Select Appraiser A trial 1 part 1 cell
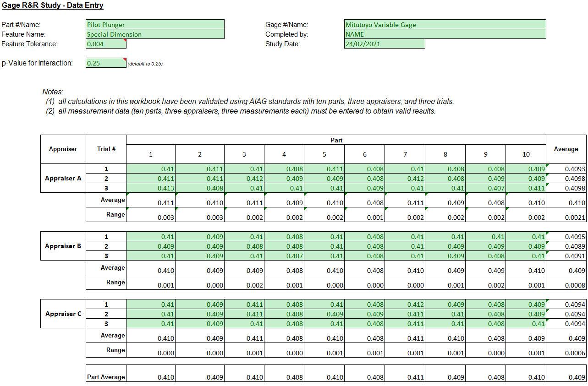 click(151, 169)
